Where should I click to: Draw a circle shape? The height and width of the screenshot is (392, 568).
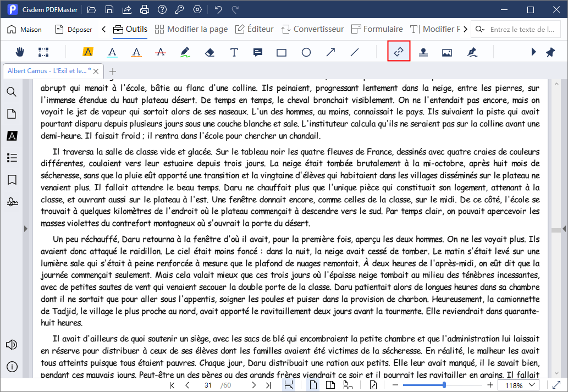tap(306, 53)
